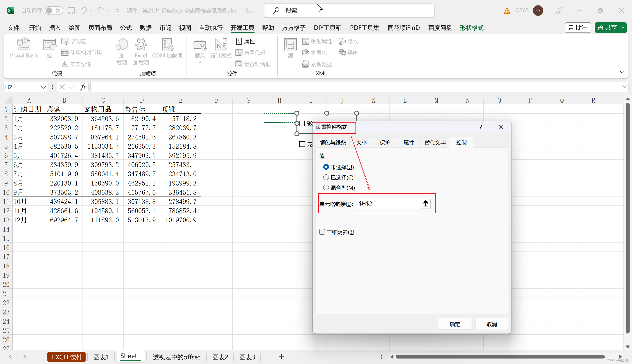Click View Code (查看代码)
Image resolution: width=632 pixels, height=364 pixels.
point(250,53)
